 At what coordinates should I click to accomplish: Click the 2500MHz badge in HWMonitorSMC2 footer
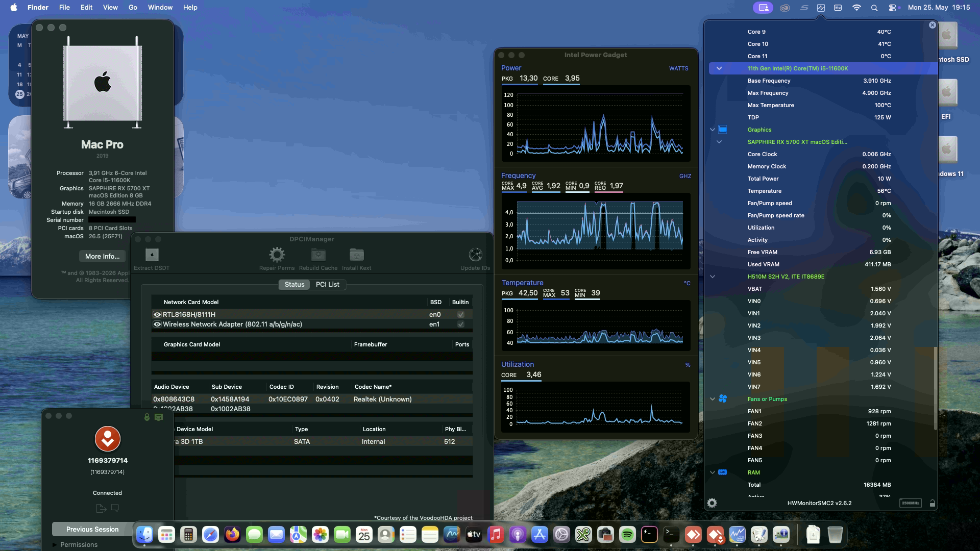point(910,504)
